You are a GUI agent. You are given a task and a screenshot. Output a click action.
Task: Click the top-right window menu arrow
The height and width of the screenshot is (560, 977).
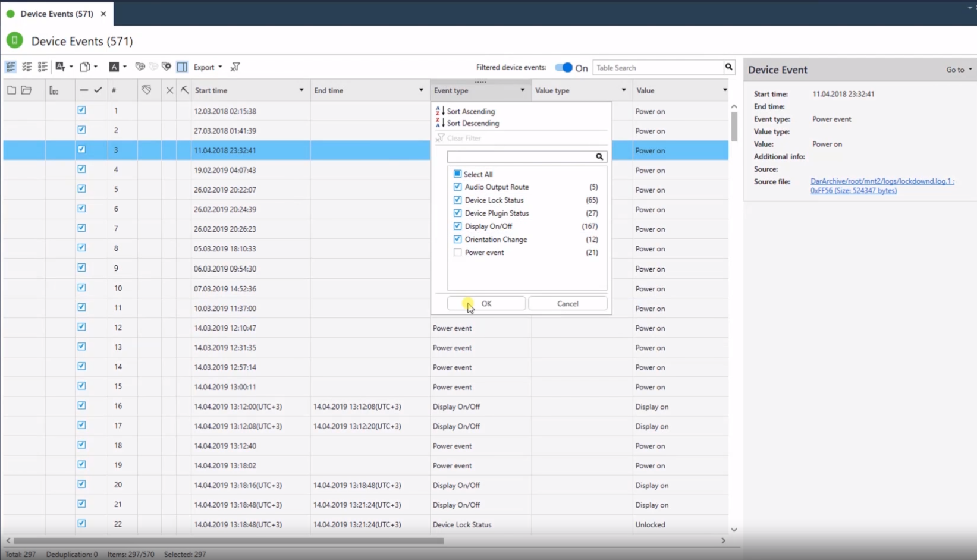[x=970, y=7]
